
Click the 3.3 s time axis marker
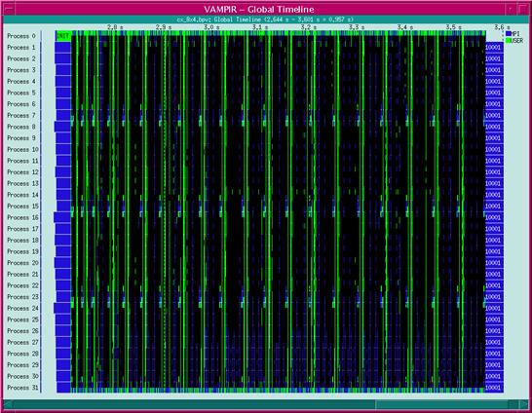point(357,27)
